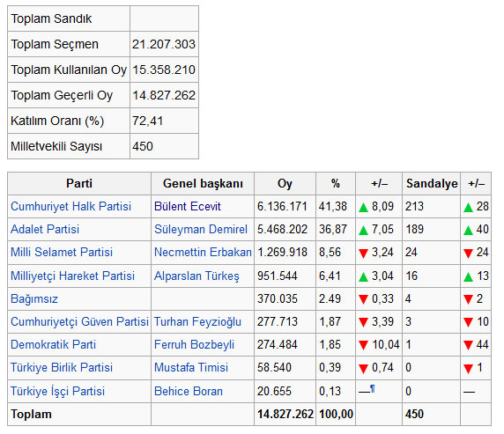Click the pilcrow footnote marker
504x434 pixels.
[x=372, y=389]
